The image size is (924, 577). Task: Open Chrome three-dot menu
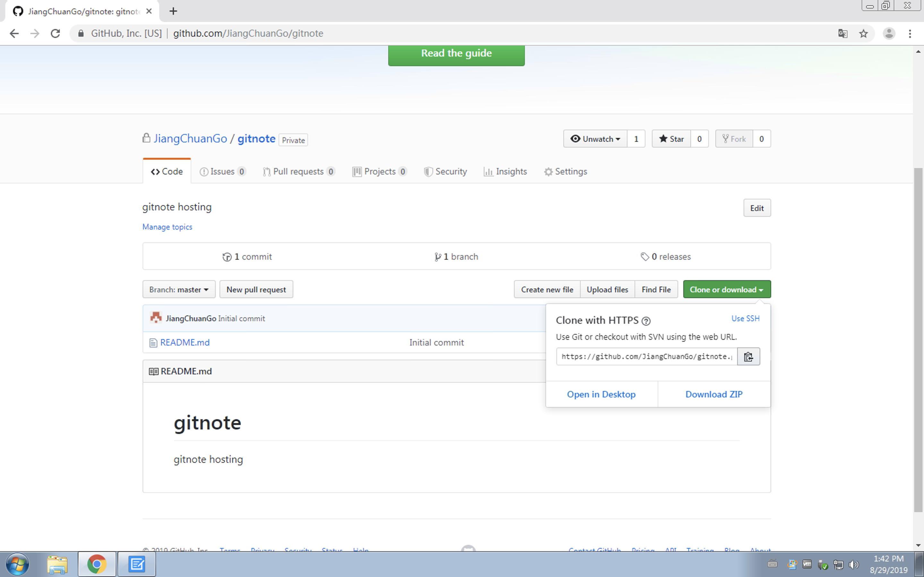(910, 34)
